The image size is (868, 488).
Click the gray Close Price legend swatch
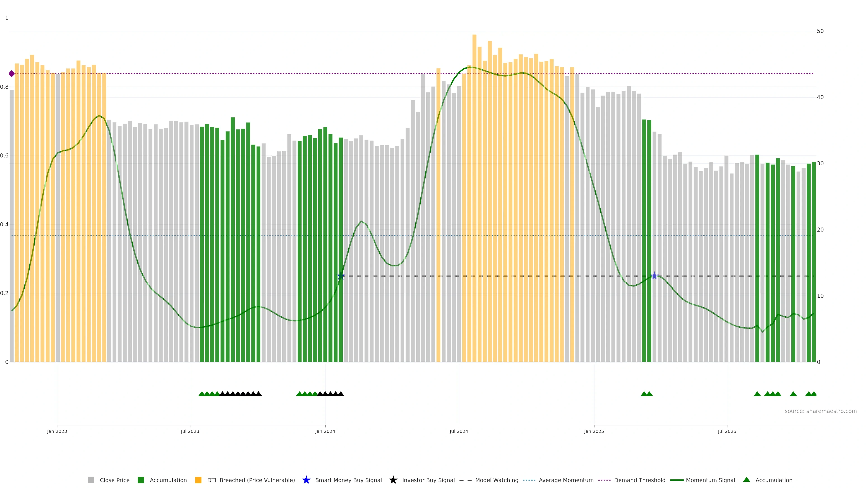coord(91,480)
